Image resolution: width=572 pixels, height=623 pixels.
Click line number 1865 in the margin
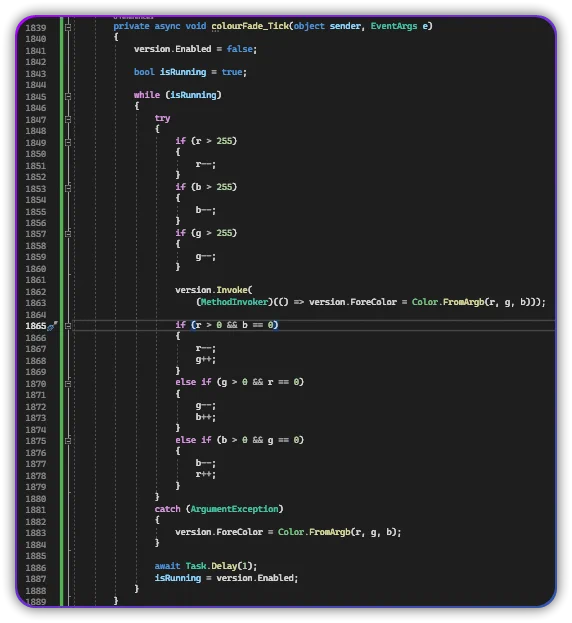pos(36,326)
